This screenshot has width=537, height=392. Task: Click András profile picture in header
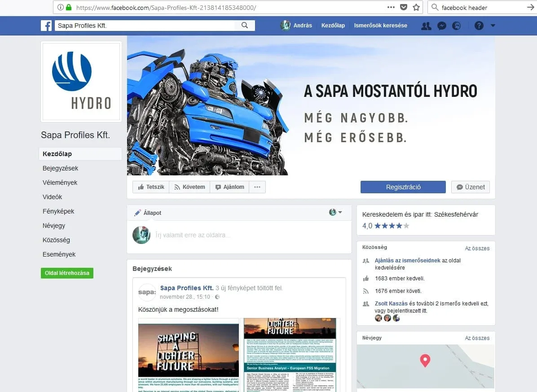(x=285, y=25)
